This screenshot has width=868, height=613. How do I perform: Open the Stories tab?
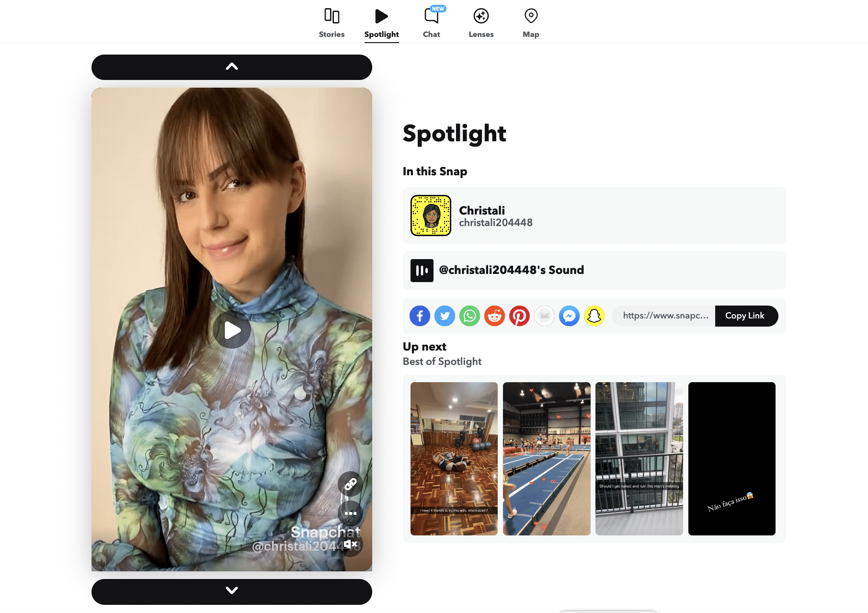pyautogui.click(x=331, y=23)
